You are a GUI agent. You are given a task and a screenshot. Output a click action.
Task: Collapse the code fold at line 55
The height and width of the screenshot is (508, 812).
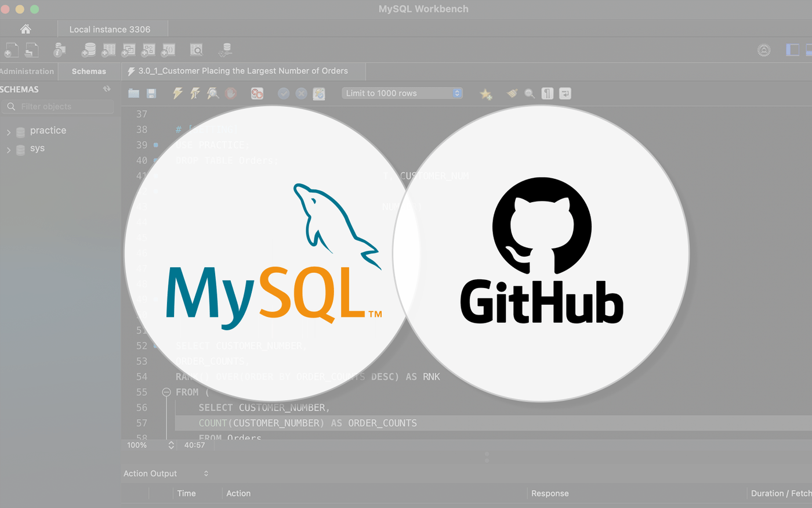tap(166, 392)
